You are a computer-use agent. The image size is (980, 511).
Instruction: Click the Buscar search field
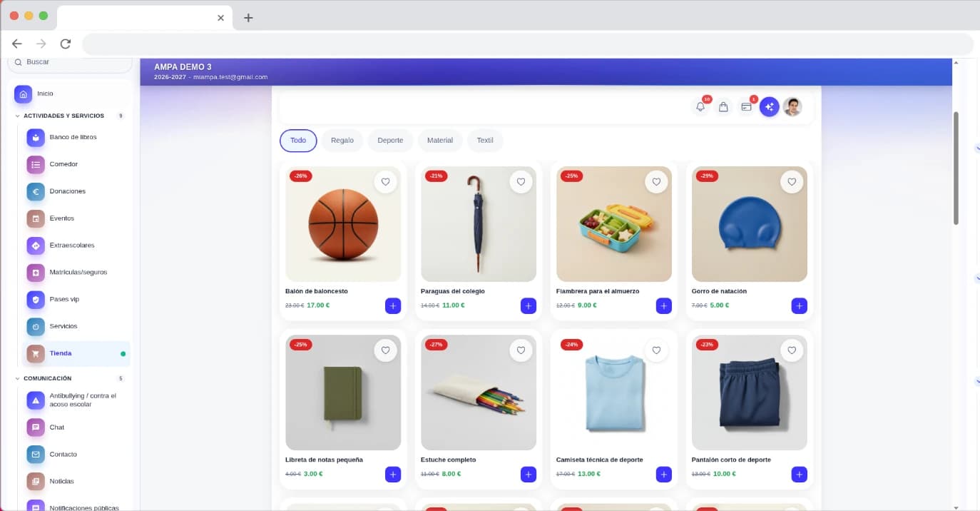coord(70,63)
